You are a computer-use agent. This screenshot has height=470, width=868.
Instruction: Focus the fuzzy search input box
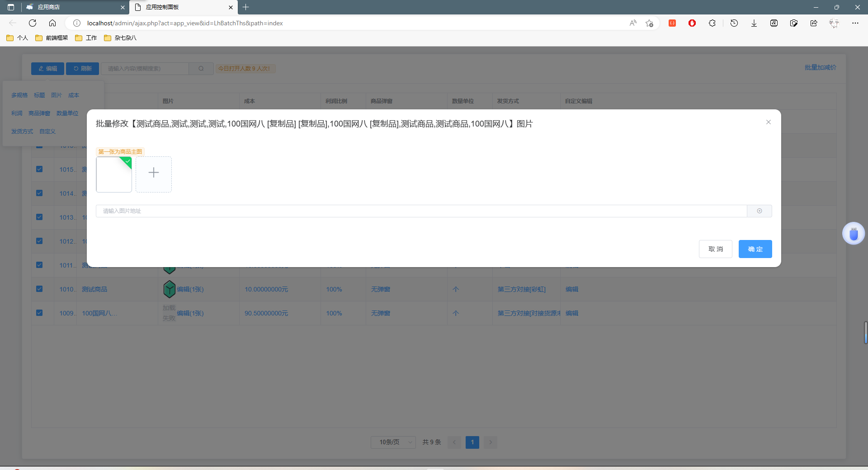click(145, 69)
